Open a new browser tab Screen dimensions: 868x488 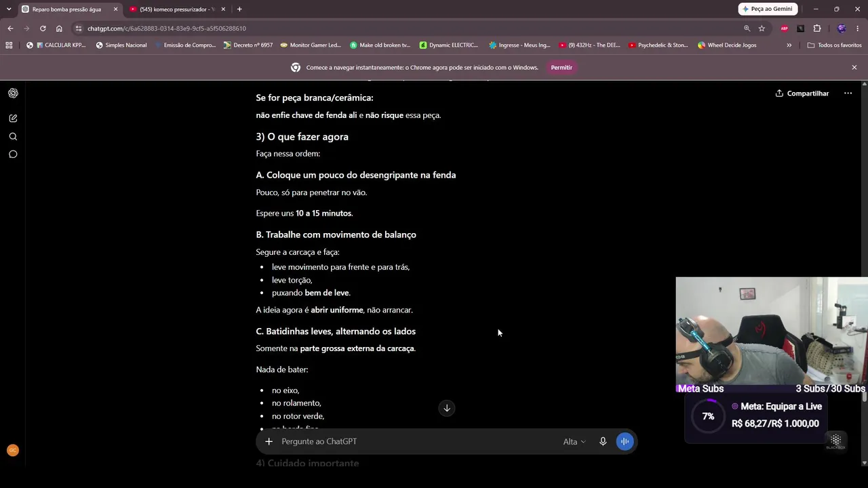click(239, 9)
